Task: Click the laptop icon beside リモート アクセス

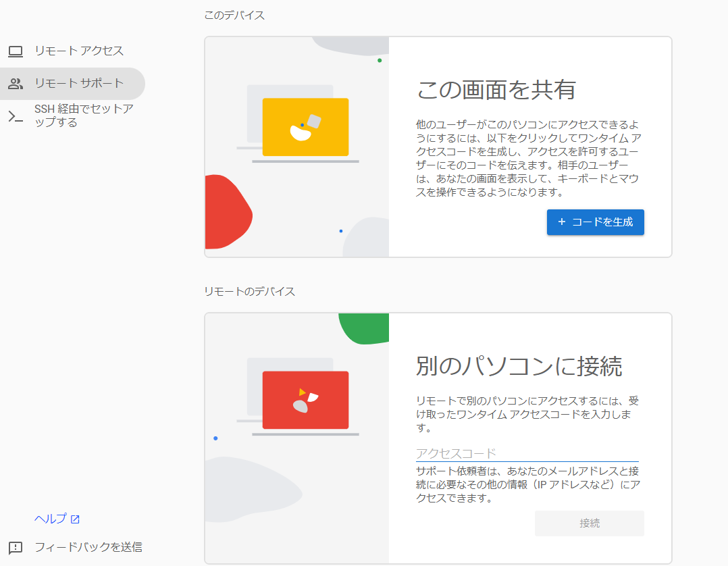Action: (16, 51)
